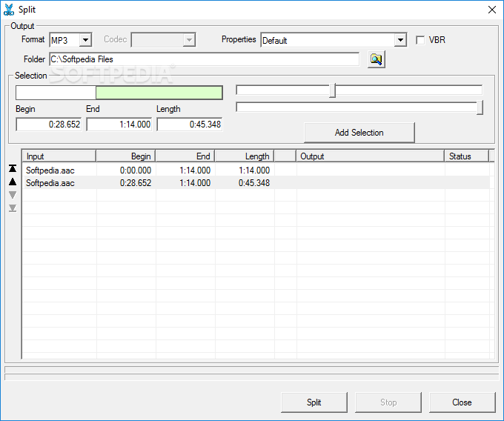This screenshot has width=504, height=421.
Task: Move selected row down one arrow
Action: click(x=13, y=195)
